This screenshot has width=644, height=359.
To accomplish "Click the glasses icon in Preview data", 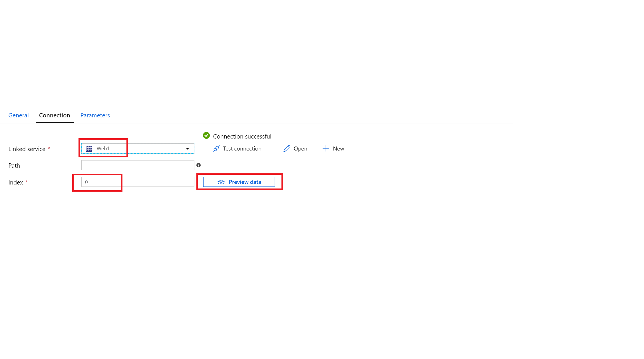I will point(221,182).
